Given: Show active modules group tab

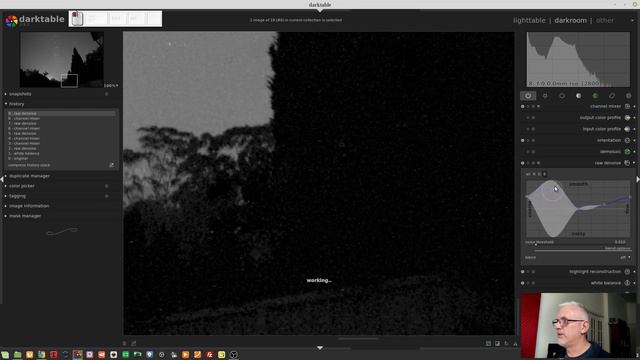Looking at the screenshot, I should (x=528, y=96).
